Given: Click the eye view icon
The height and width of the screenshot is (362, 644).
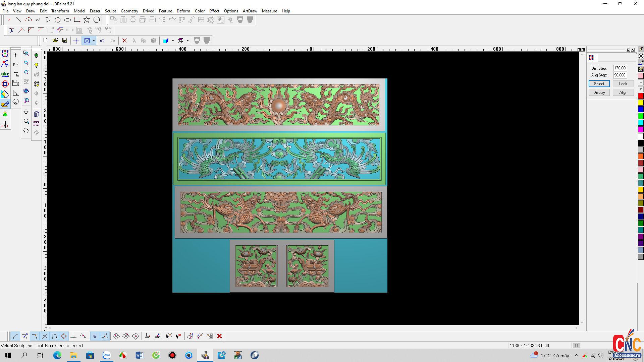Looking at the screenshot, I should [26, 91].
